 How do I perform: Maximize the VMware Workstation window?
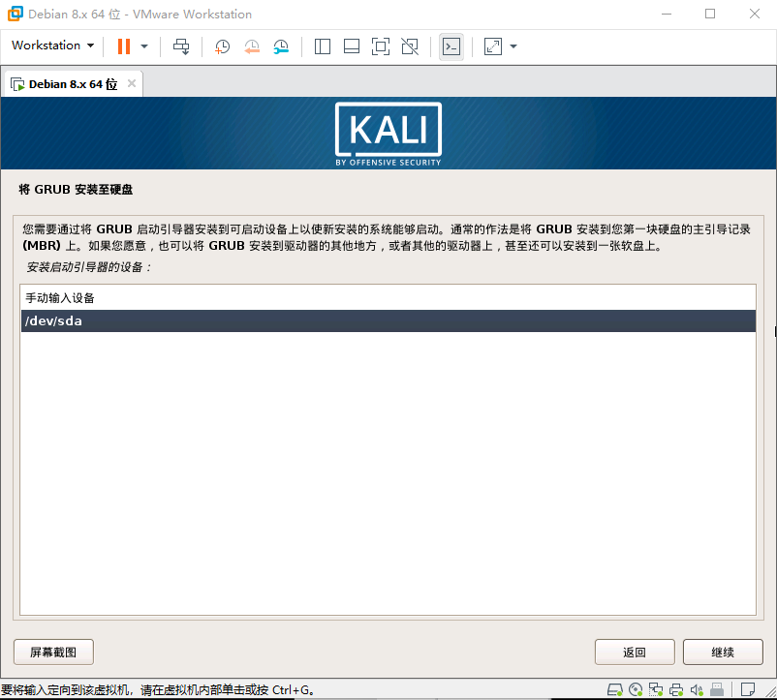click(x=710, y=14)
